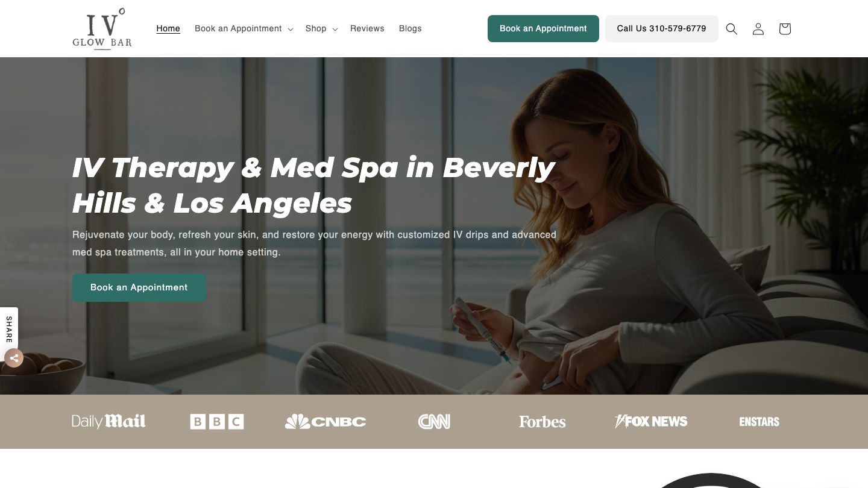
Task: Expand the Book an Appointment nav dropdown
Action: pos(244,28)
